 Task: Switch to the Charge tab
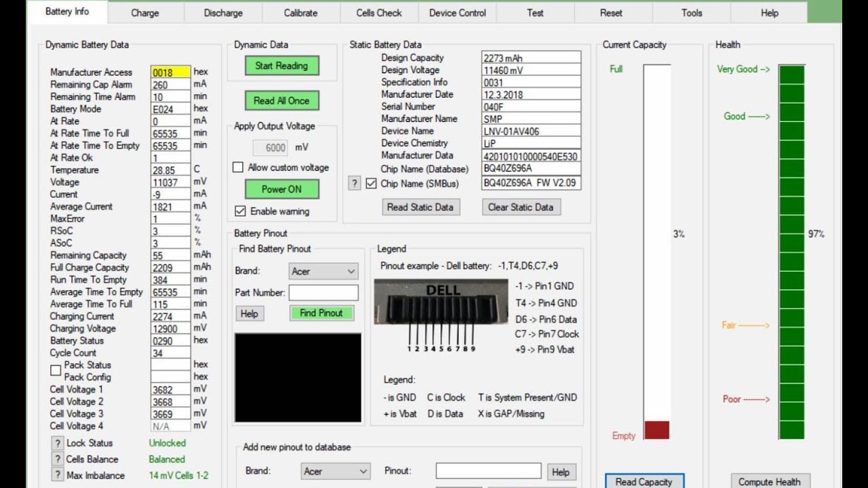click(144, 13)
